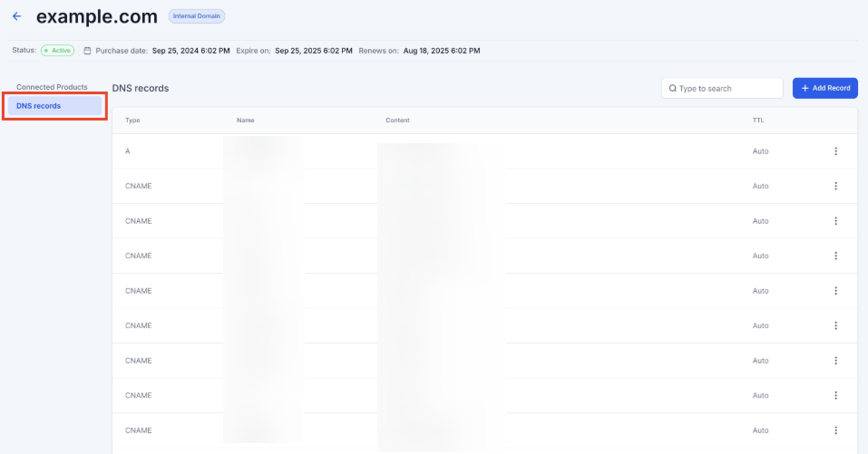Click the calendar icon beside Purchase date
868x454 pixels.
87,51
